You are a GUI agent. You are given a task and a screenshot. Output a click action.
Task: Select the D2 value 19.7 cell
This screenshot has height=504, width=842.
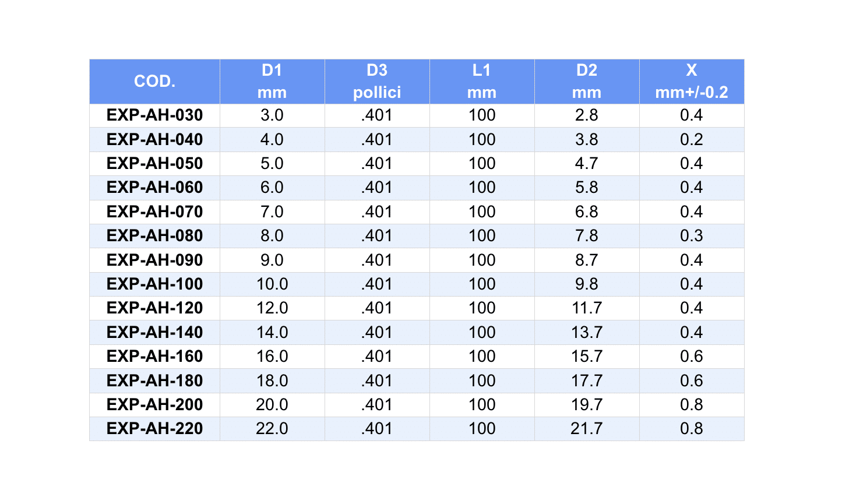coord(587,405)
